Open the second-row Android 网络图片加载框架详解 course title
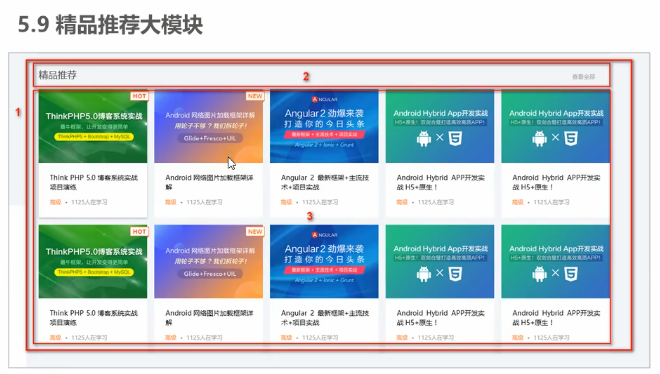Screen dimensions: 660x374 coord(209,318)
